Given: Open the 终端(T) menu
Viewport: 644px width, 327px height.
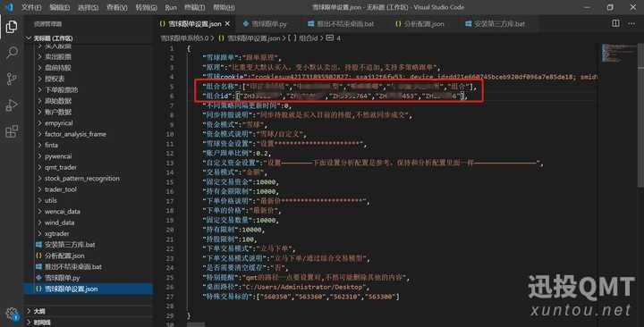Looking at the screenshot, I should (195, 7).
